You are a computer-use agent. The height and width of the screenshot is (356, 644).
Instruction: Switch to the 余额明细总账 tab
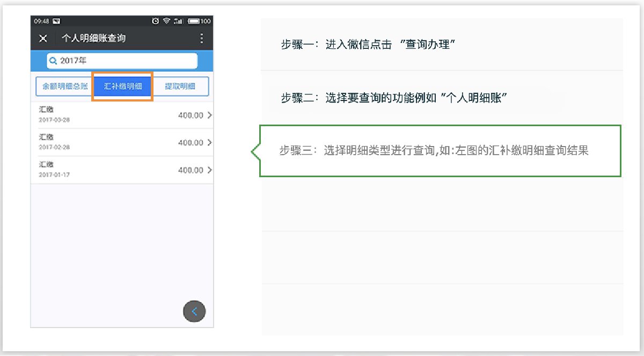pos(65,86)
